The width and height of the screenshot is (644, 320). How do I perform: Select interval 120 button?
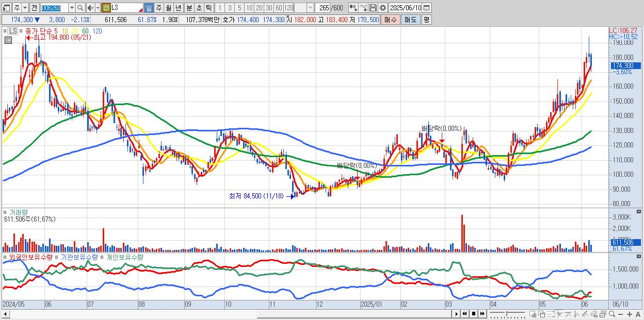[289, 8]
